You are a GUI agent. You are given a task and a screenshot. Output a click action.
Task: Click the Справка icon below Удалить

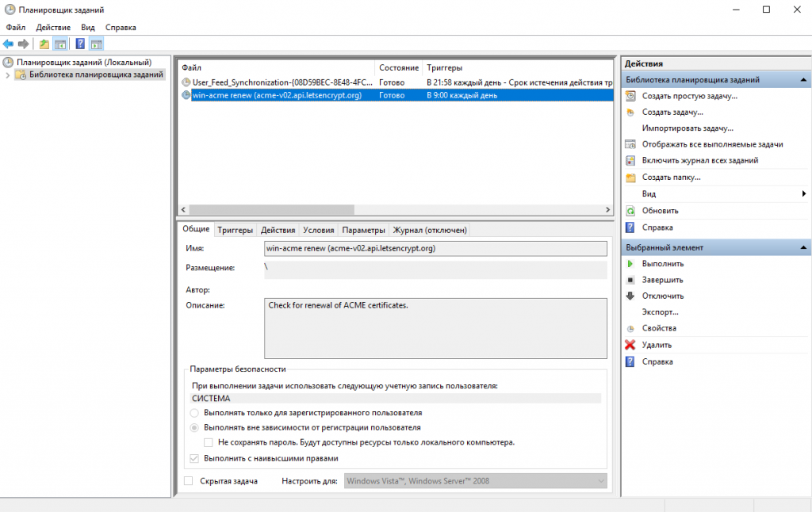tap(630, 361)
